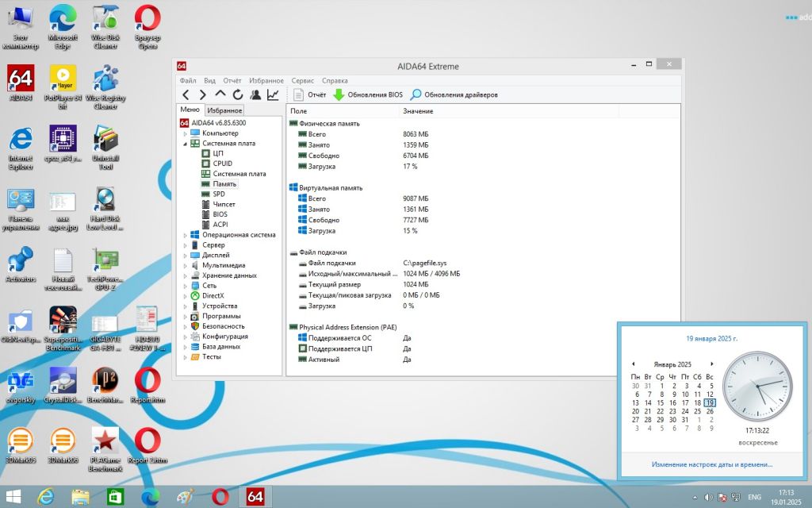Expand the Операционная система tree node
Image resolution: width=812 pixels, height=508 pixels.
pos(186,235)
